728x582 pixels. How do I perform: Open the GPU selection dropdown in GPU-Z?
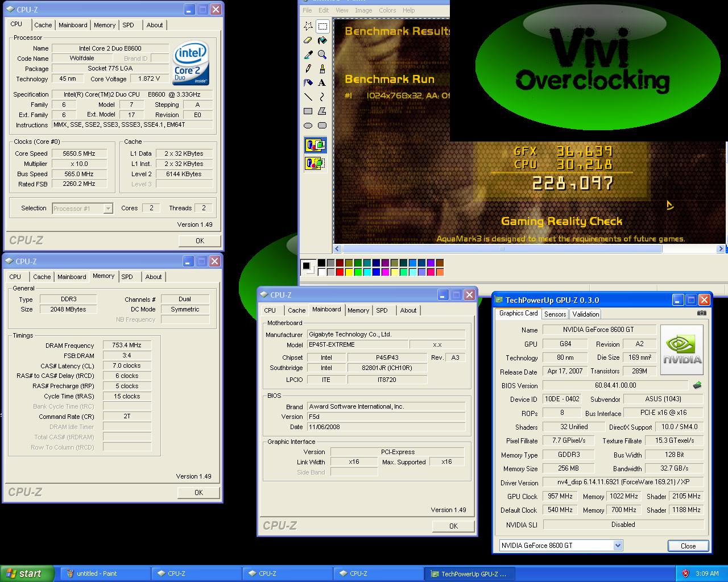[x=618, y=546]
